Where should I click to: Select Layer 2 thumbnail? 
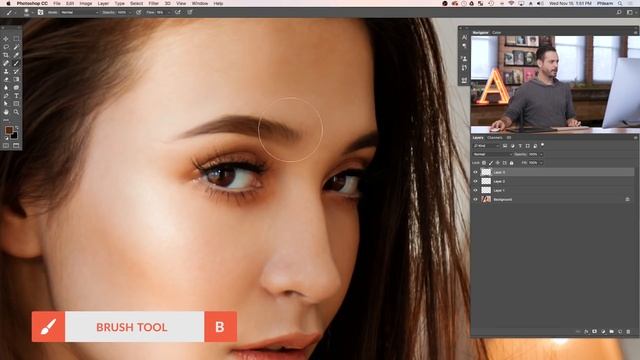[x=486, y=181]
